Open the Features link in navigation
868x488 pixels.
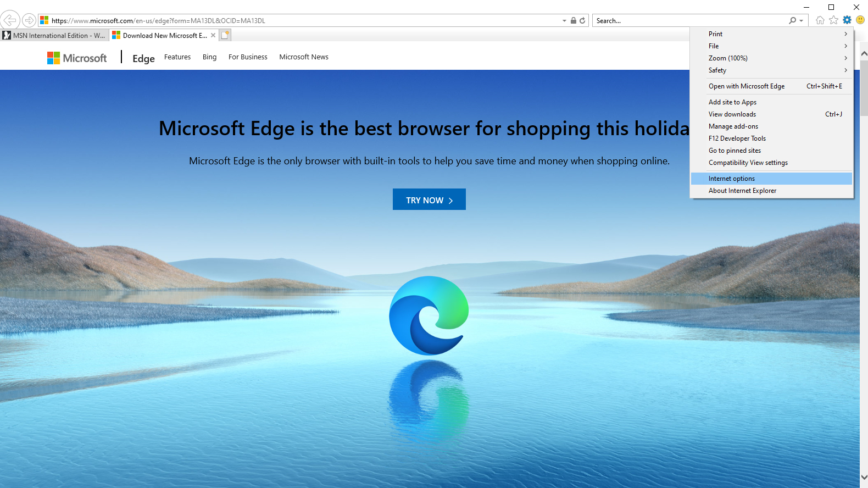pos(177,57)
